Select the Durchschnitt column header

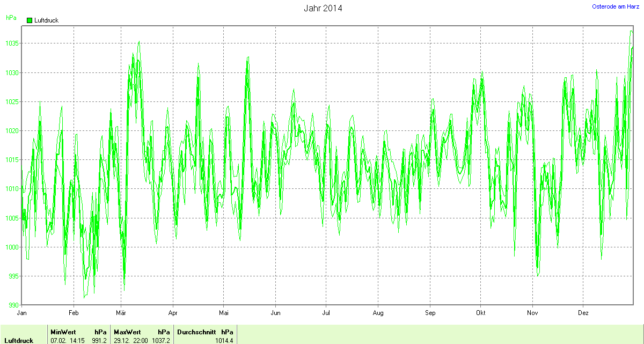(196, 332)
